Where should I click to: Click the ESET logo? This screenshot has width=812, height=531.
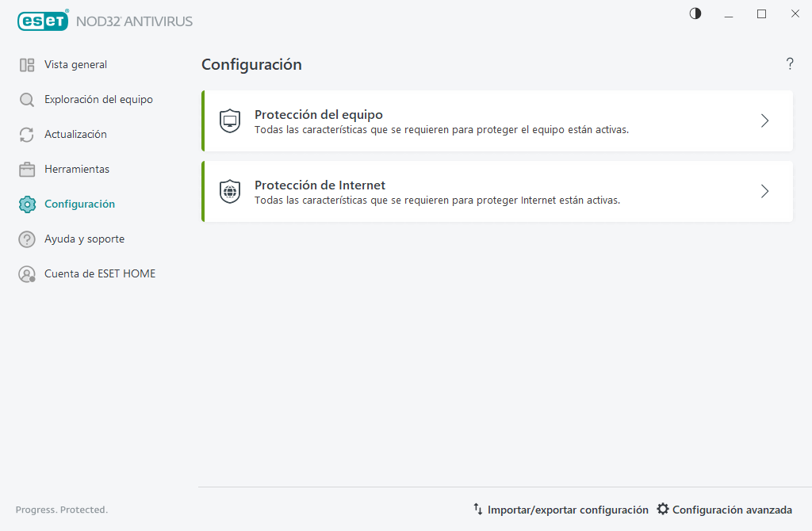(x=43, y=21)
